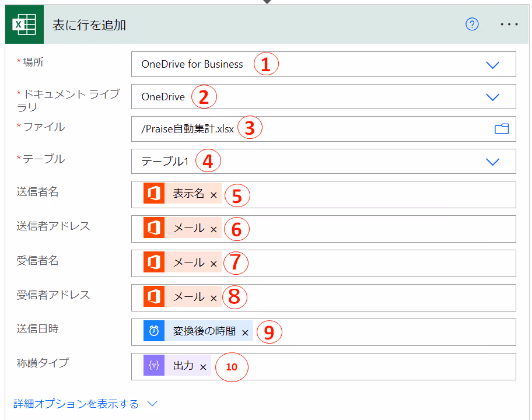The image size is (532, 420).
Task: Click the 受信者アドレス field label
Action: [x=53, y=295]
